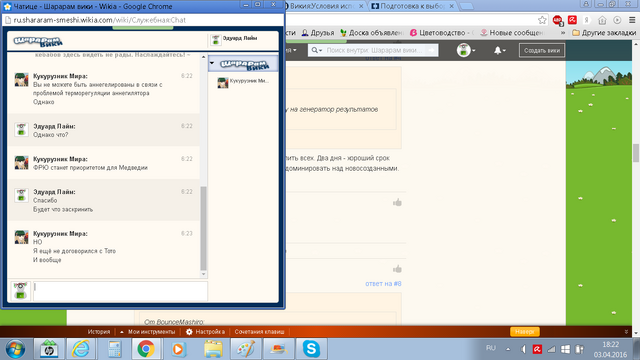This screenshot has width=640, height=360.
Task: Click the thumbs-up icon under first comment
Action: (x=397, y=202)
